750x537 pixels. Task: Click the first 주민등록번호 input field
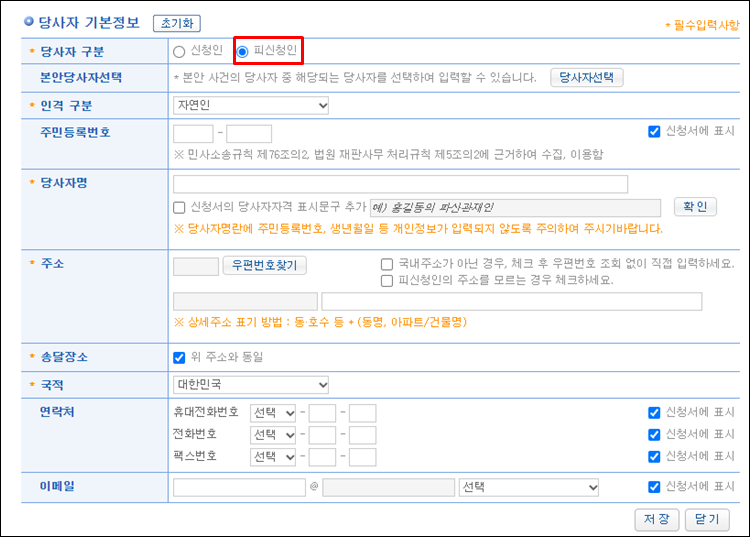coord(193,133)
